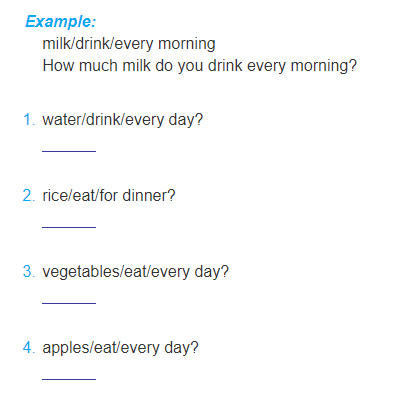Viewport: 407px width, 406px height.
Task: Click the blue number 1 marker
Action: pos(29,120)
